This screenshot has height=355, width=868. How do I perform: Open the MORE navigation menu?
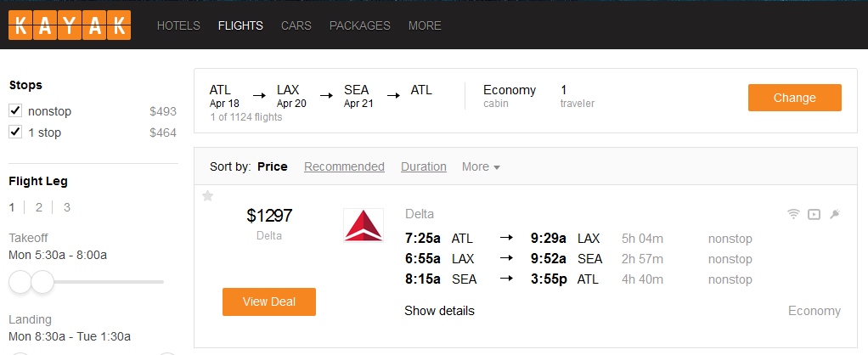click(x=425, y=25)
